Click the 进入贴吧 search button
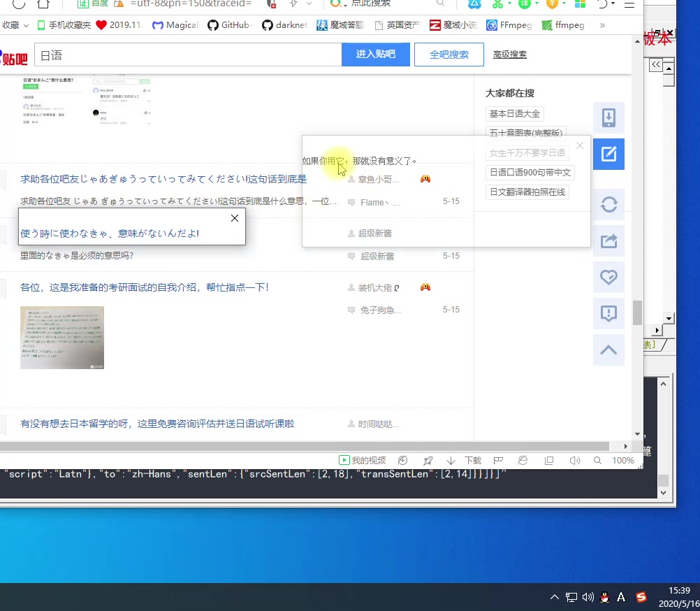The height and width of the screenshot is (611, 700). pyautogui.click(x=376, y=54)
